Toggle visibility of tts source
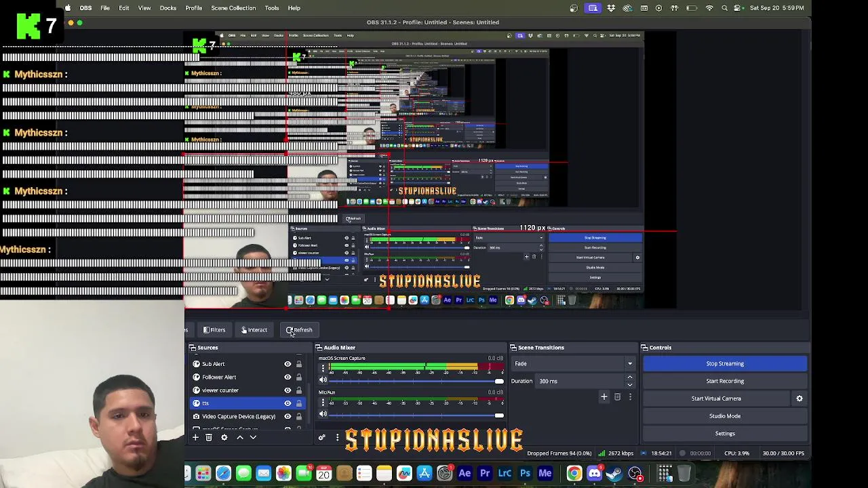Image resolution: width=868 pixels, height=488 pixels. coord(288,403)
